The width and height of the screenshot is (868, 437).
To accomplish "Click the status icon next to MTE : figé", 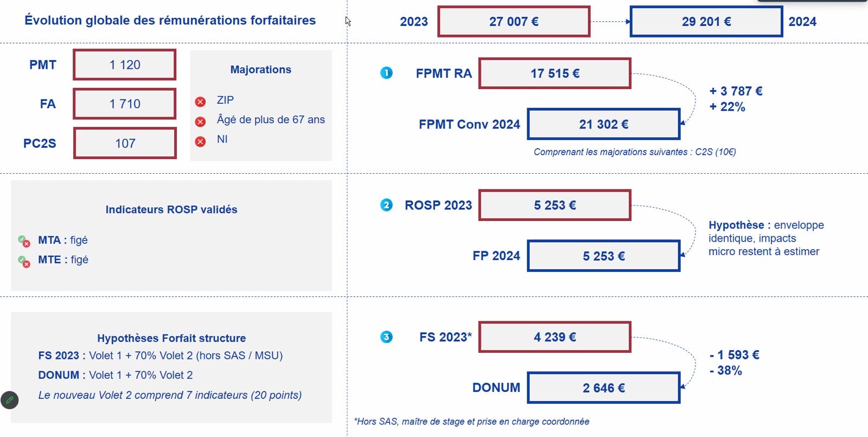I will pyautogui.click(x=24, y=261).
